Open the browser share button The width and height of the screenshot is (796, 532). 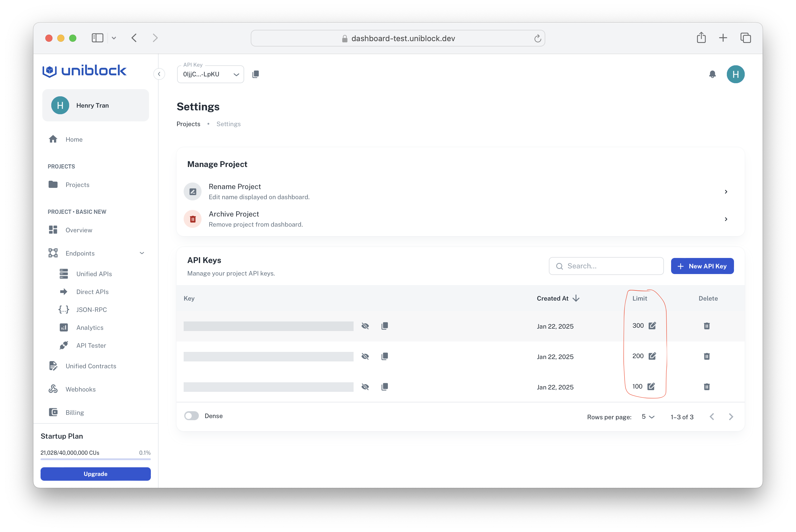pos(701,38)
